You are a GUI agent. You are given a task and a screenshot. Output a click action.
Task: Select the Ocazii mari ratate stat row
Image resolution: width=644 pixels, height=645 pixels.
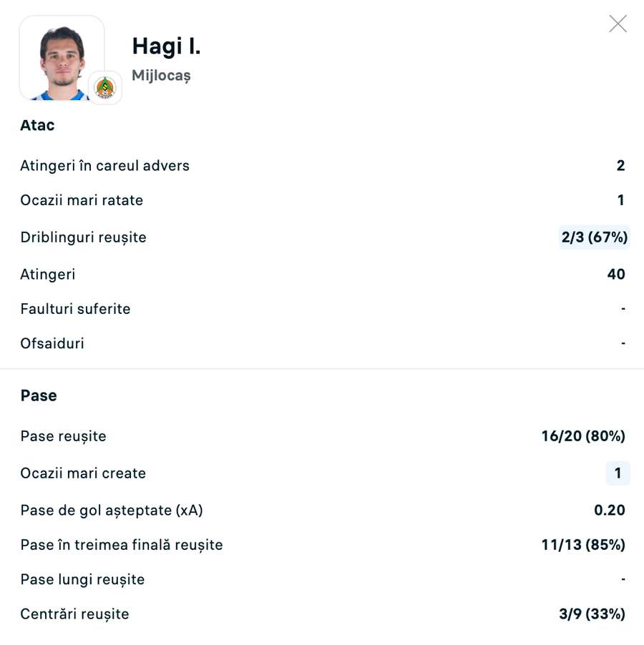coord(81,200)
